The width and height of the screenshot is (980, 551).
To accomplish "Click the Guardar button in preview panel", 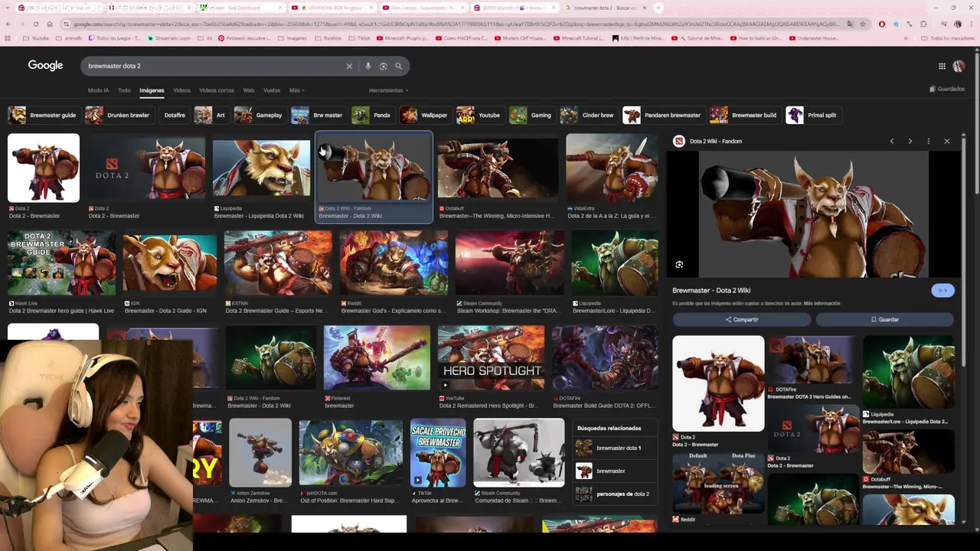I will [x=884, y=319].
